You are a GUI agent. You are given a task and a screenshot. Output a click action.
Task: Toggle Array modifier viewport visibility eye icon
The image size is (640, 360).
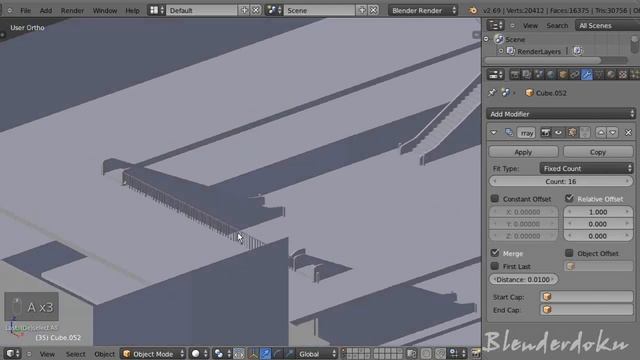[558, 133]
